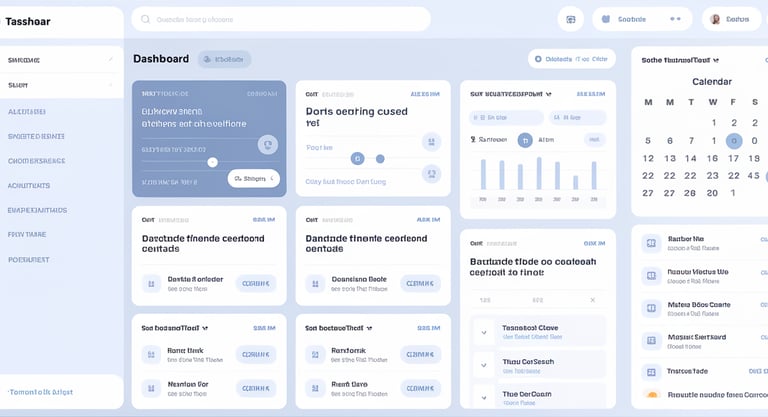The width and height of the screenshot is (768, 417).
Task: Open ADIUTTEATS in the sidebar
Action: [29, 186]
